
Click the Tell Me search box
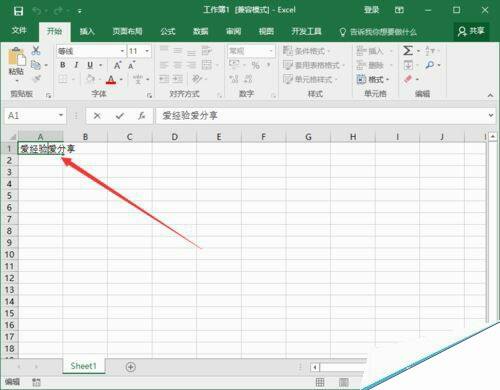(378, 32)
